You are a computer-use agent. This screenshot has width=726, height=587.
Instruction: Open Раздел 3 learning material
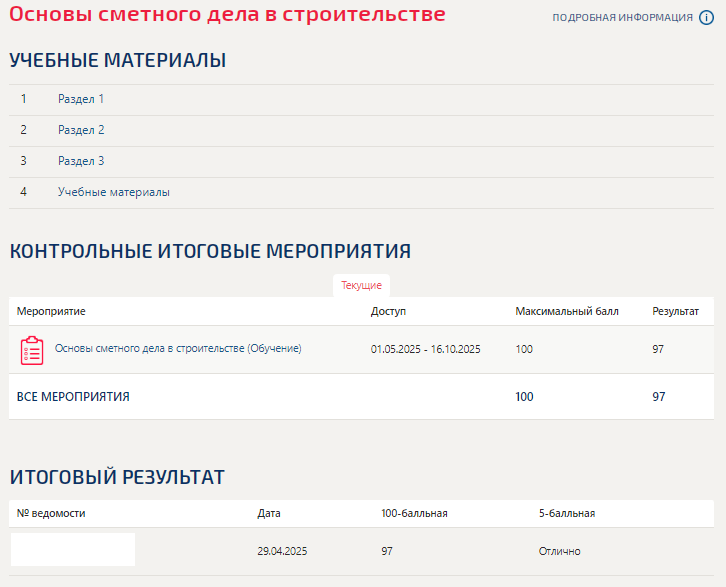point(81,161)
